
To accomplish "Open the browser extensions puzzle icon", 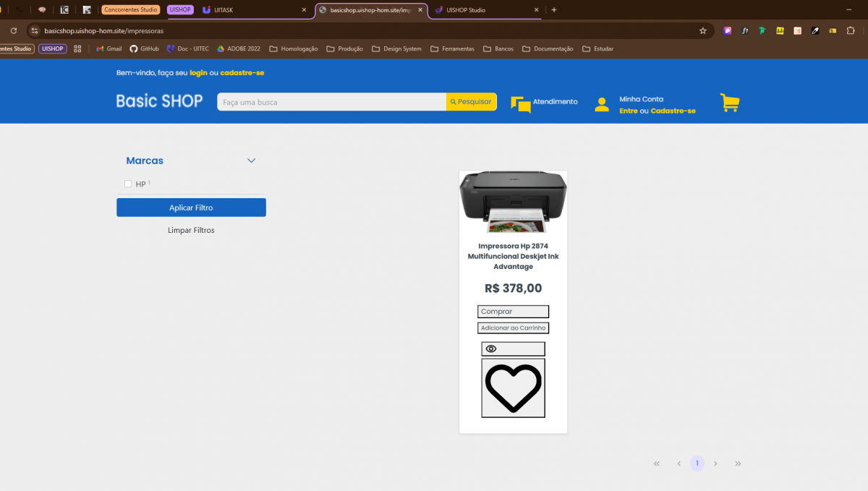I will tap(851, 31).
